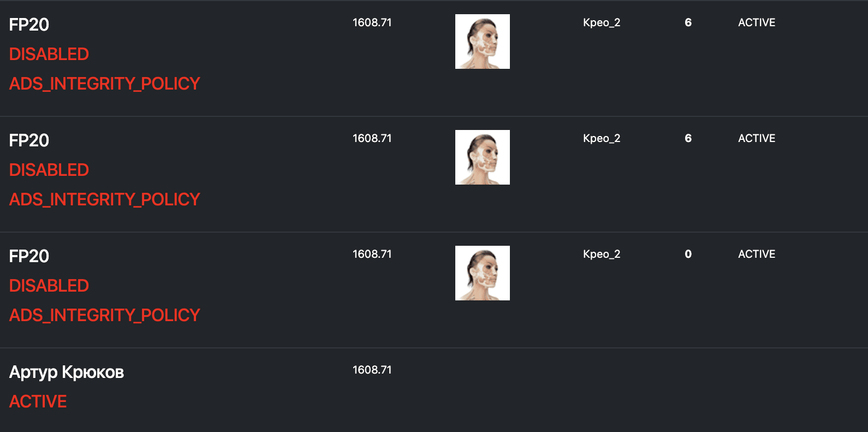
Task: Select the FP20 account name in the second row
Action: 29,140
